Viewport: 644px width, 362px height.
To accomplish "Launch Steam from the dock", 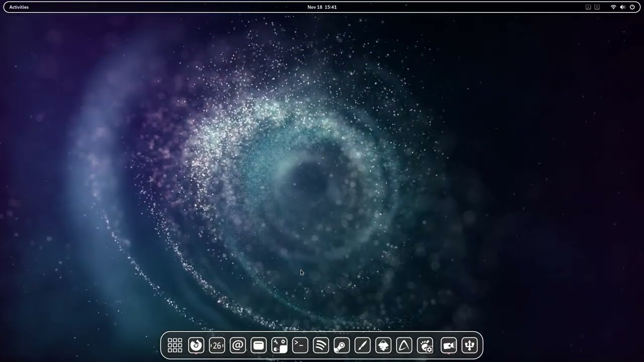I will tap(342, 345).
